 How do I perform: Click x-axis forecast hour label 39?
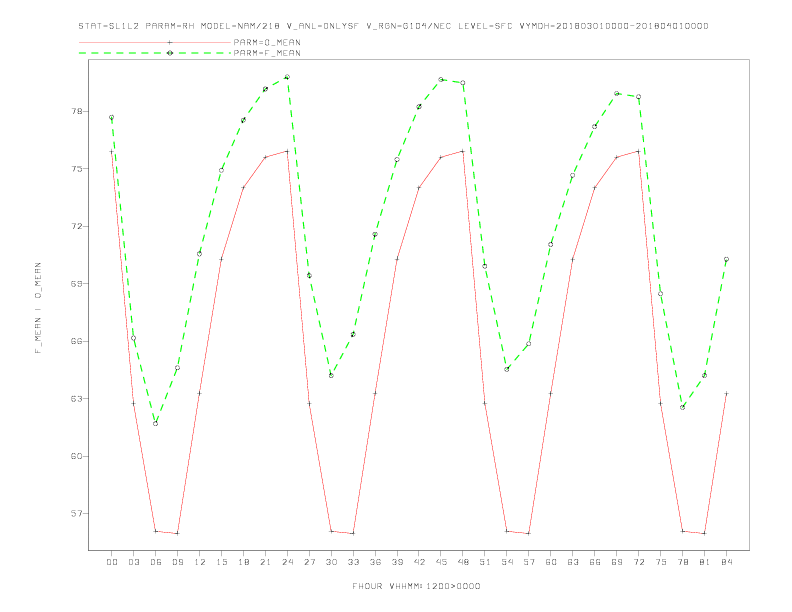tap(397, 562)
